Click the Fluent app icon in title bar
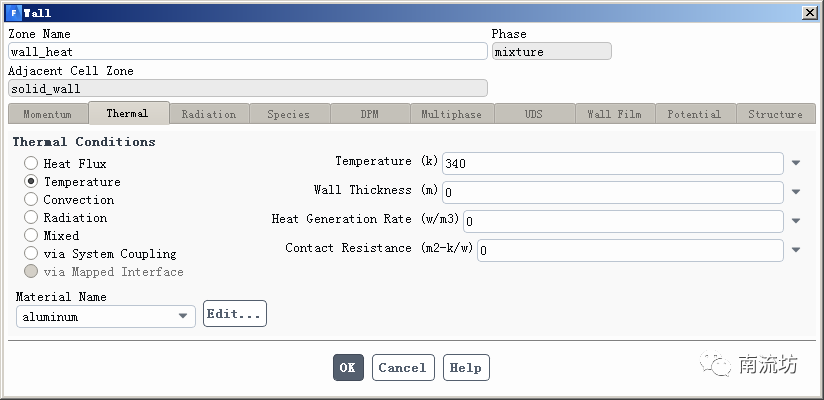Viewport: 824px width, 400px height. pyautogui.click(x=12, y=12)
